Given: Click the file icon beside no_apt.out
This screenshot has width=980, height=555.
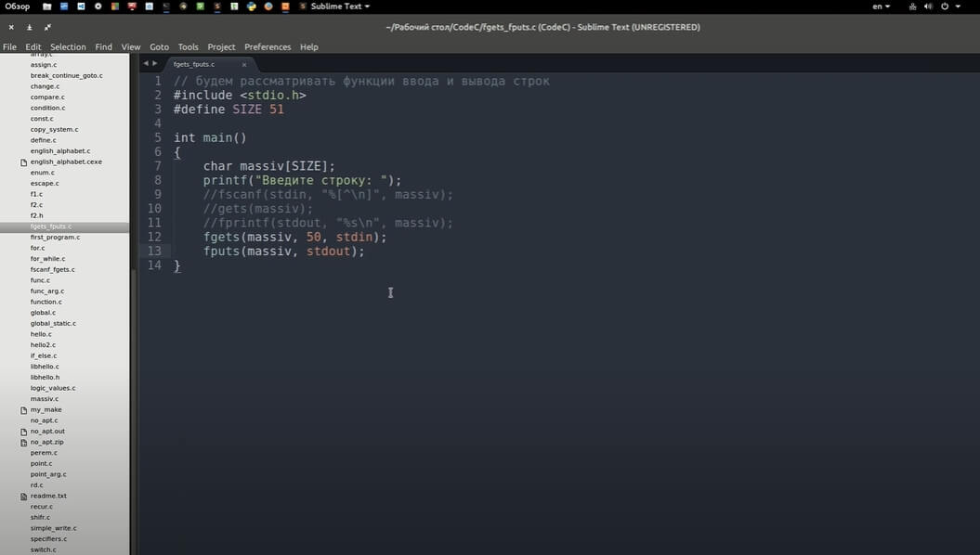Looking at the screenshot, I should point(24,432).
